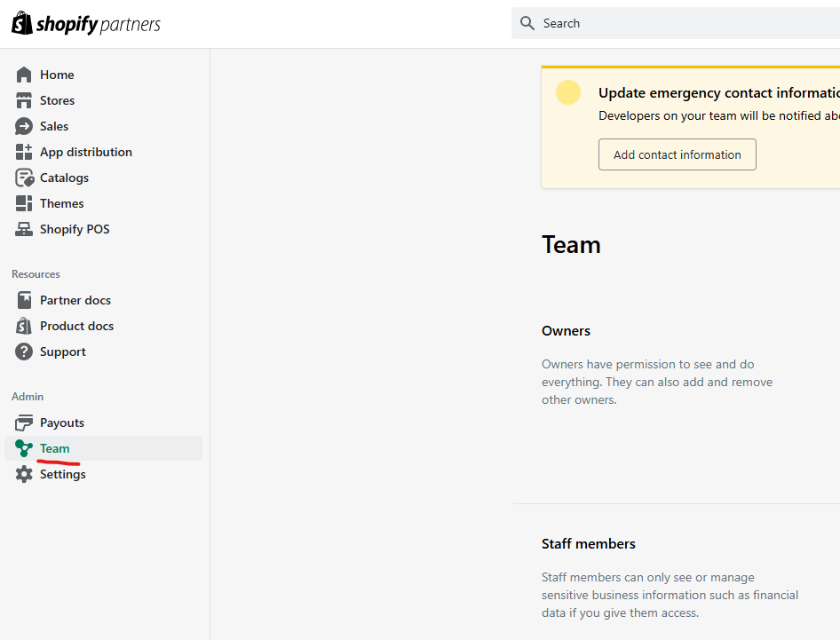
Task: Click the Shopify Partners logo
Action: pyautogui.click(x=85, y=22)
